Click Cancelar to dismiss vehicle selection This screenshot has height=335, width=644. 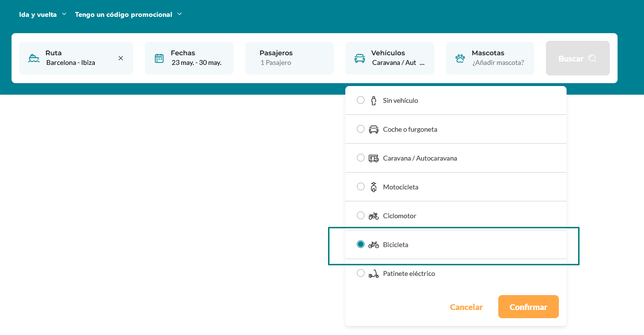pyautogui.click(x=466, y=307)
